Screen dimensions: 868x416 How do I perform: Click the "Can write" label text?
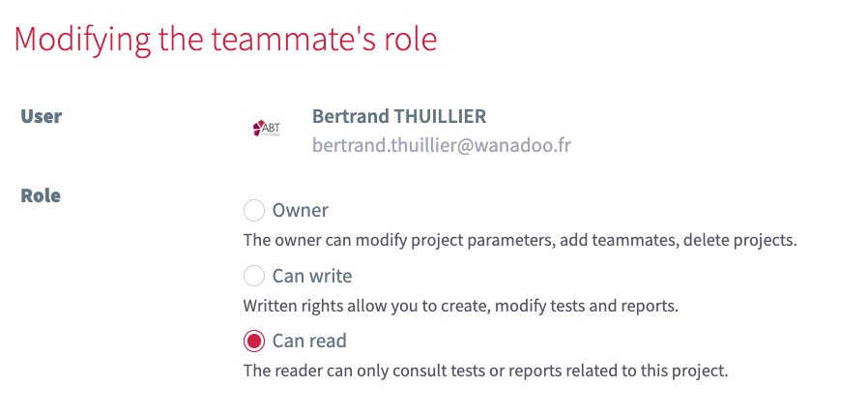[312, 277]
